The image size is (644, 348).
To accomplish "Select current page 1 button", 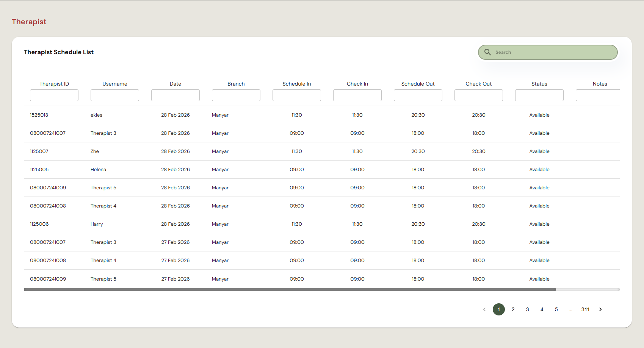I will [x=499, y=309].
